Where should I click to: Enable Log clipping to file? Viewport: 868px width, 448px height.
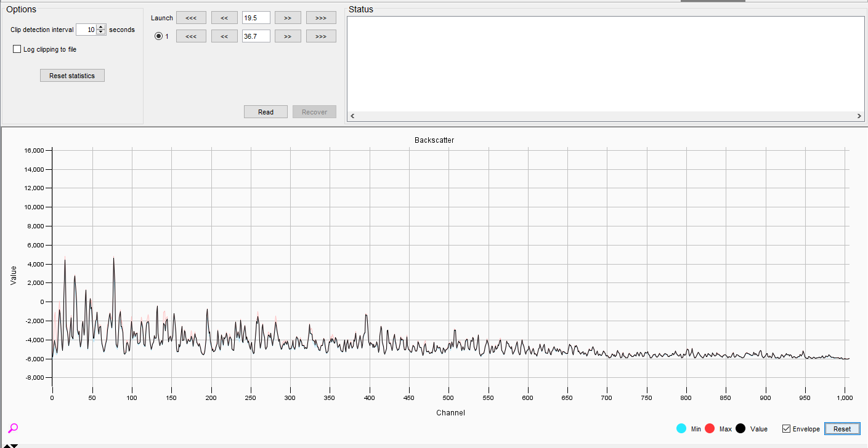point(17,49)
